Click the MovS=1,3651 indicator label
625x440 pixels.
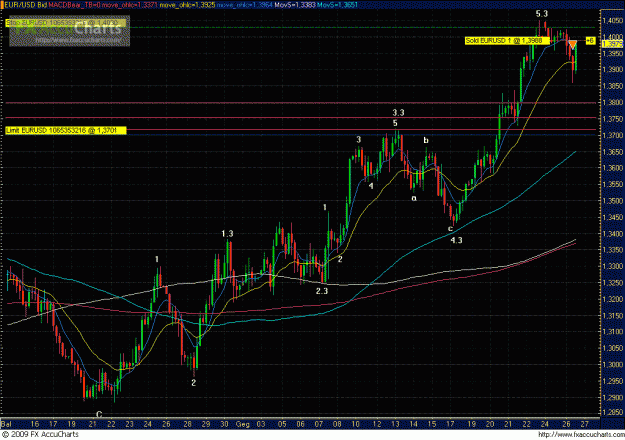tap(337, 5)
